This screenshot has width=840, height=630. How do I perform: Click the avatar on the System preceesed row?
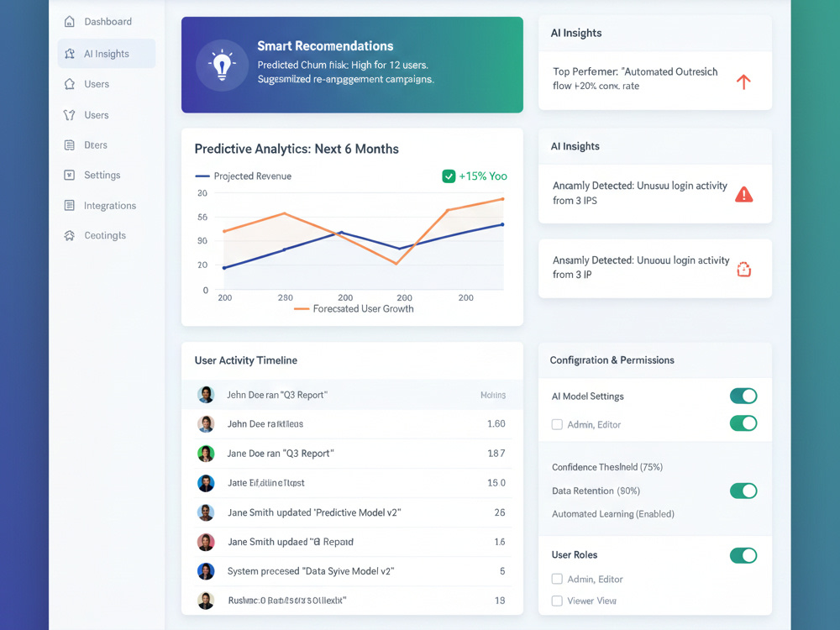(206, 571)
